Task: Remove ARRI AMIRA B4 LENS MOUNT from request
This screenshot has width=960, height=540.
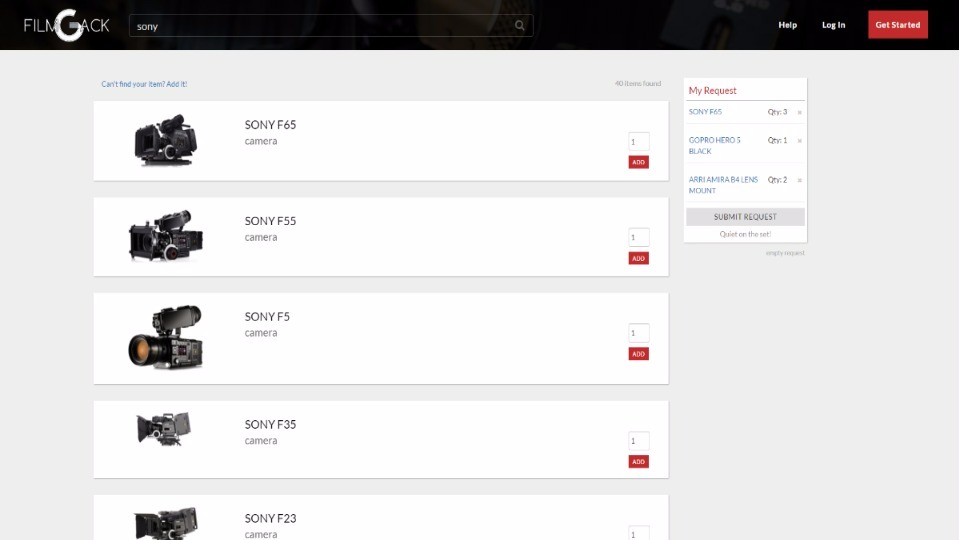Action: click(x=800, y=180)
